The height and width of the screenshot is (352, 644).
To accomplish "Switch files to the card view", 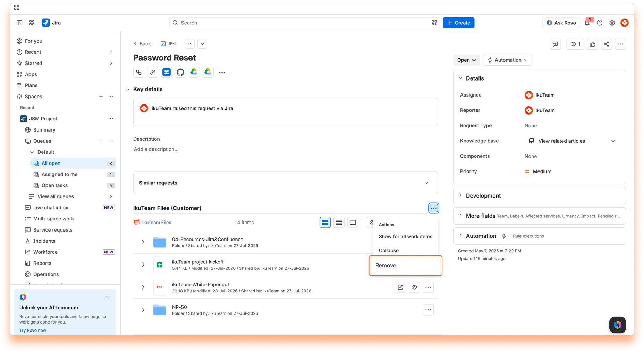I will point(325,223).
